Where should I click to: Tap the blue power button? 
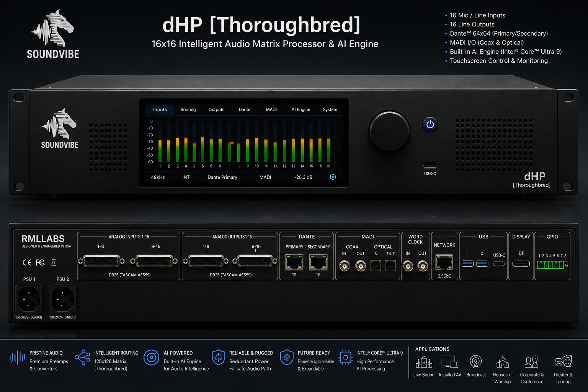coord(430,124)
